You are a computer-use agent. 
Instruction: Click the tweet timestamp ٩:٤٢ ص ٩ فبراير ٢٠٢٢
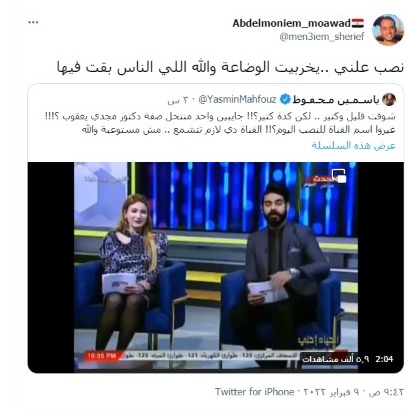(x=353, y=392)
